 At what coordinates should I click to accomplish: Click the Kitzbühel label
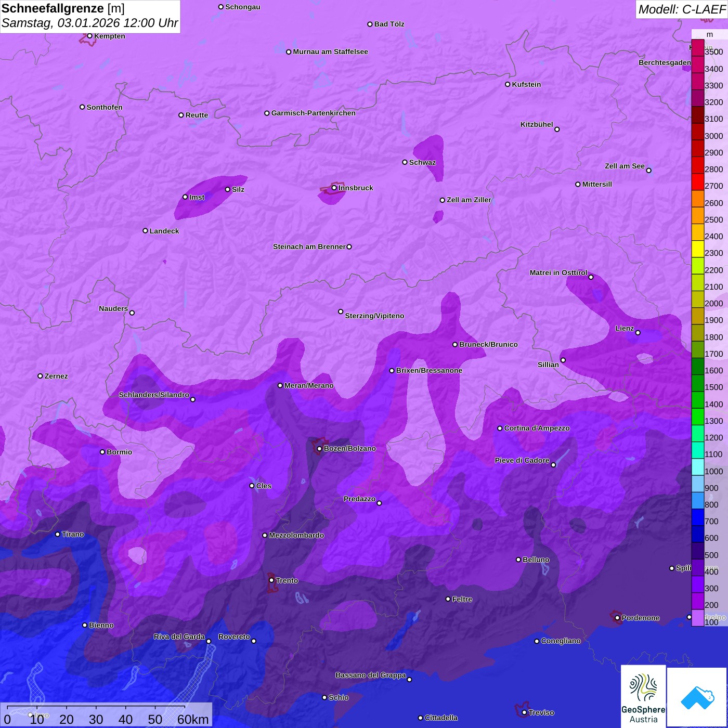point(537,124)
